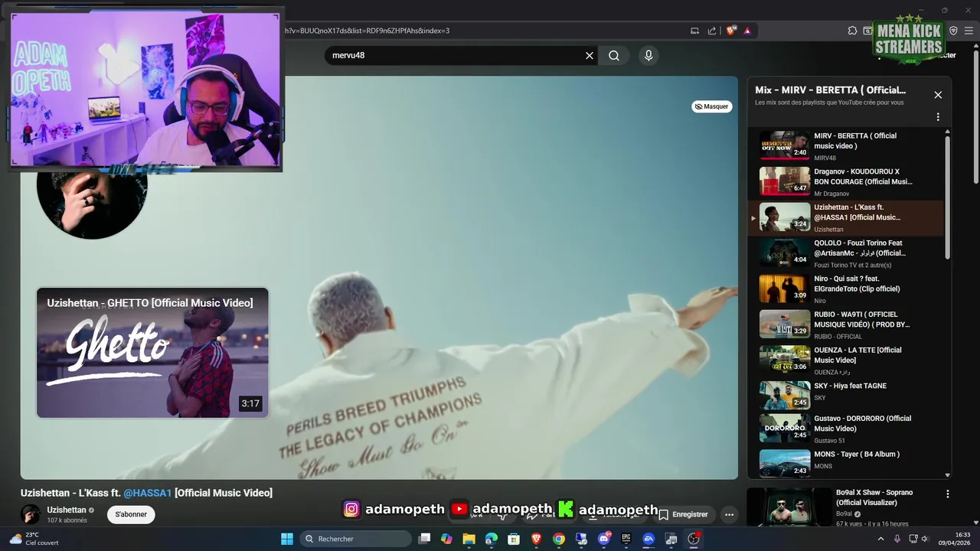Close the Mix playlist panel
The width and height of the screenshot is (980, 551).
pyautogui.click(x=938, y=95)
